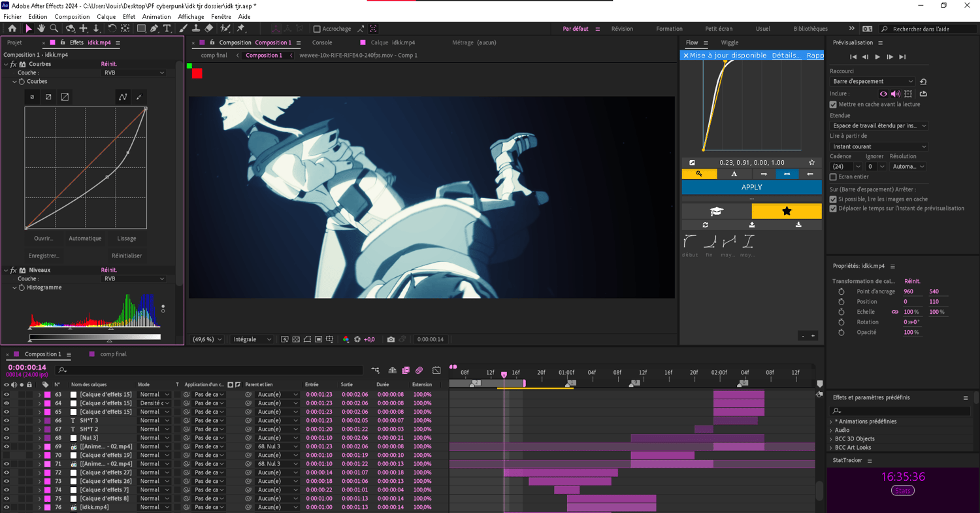Click the graduation cap icon in Flow
Screen dimensions: 980x513
[x=717, y=211]
